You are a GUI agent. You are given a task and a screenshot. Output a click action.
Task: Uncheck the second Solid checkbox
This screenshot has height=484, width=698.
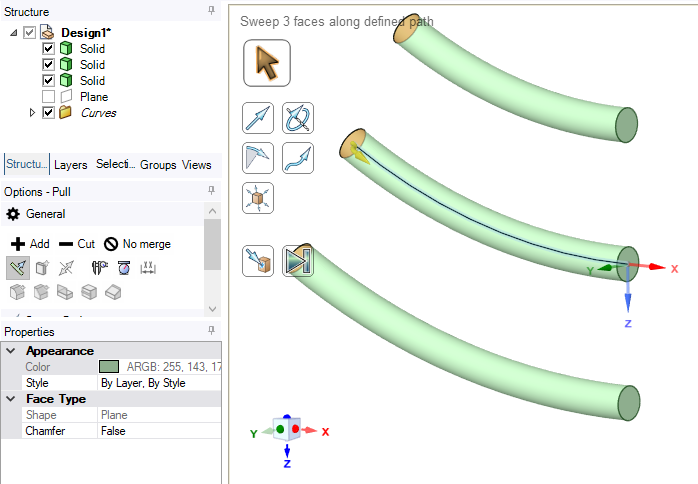point(48,64)
